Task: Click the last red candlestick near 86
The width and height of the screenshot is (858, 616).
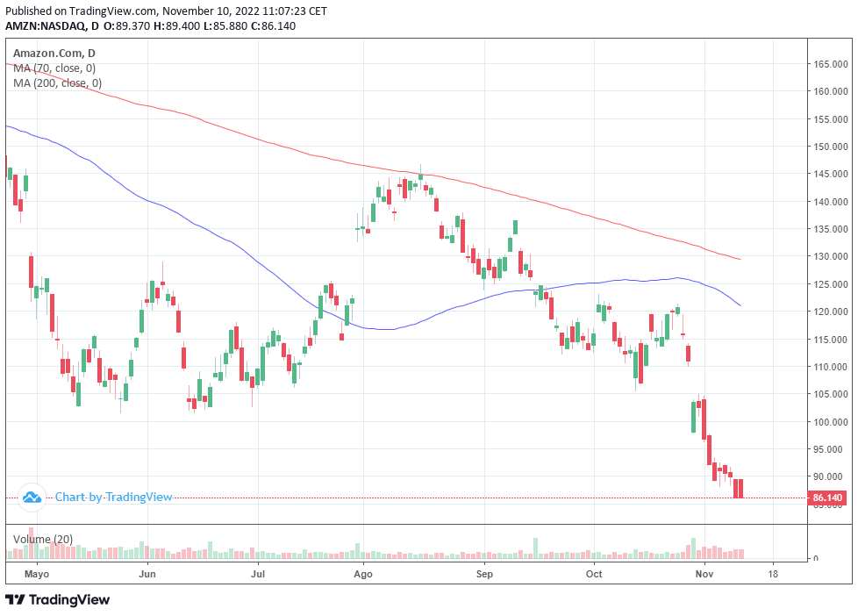Action: click(x=741, y=489)
